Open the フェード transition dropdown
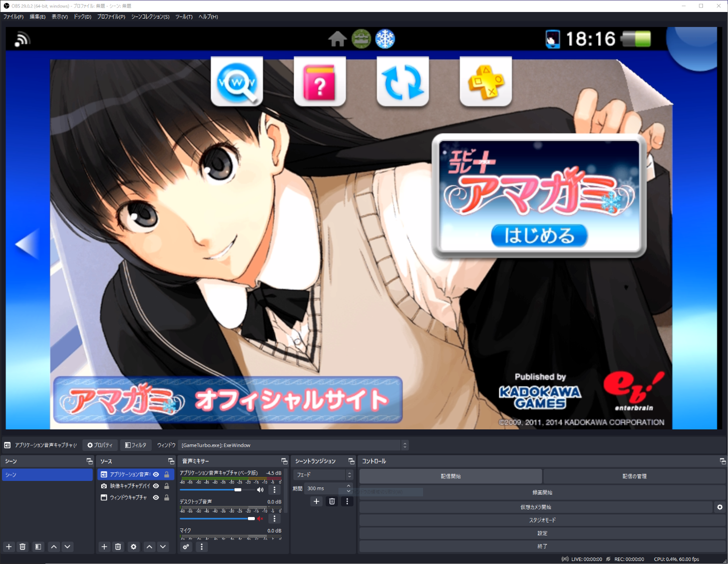728x564 pixels. [323, 474]
